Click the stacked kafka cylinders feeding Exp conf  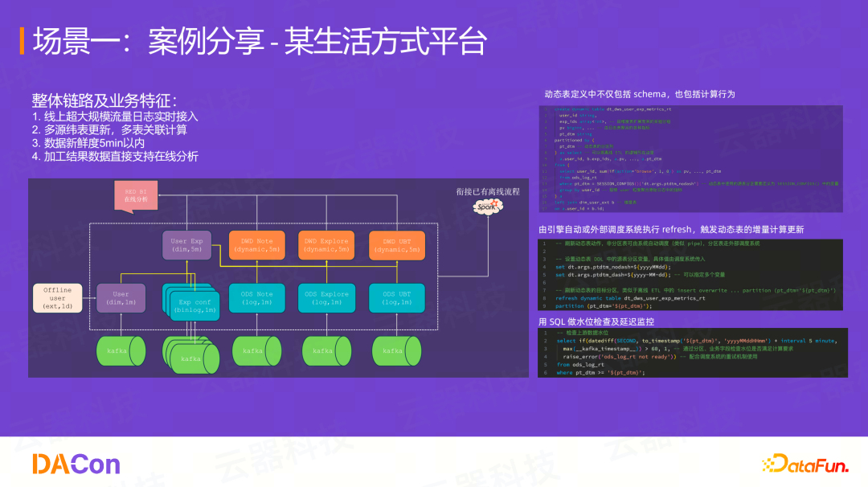coord(191,354)
